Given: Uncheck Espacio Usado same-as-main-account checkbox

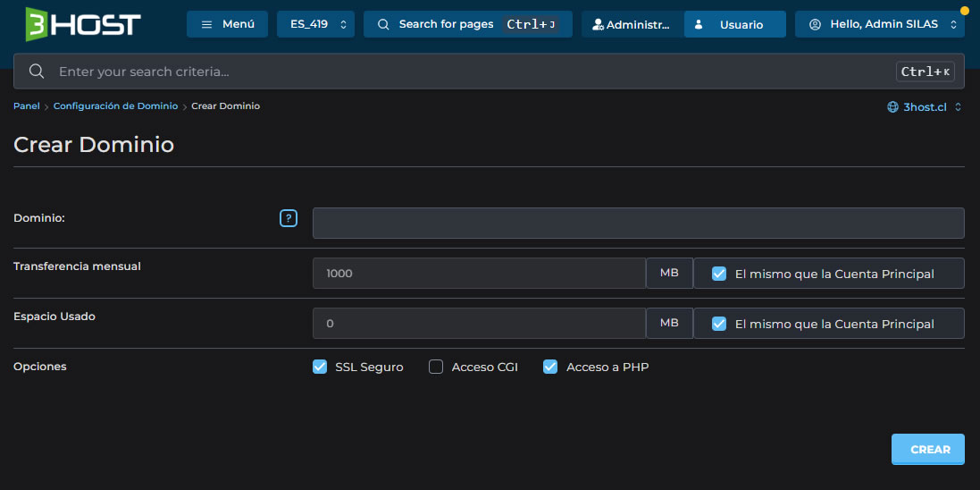Looking at the screenshot, I should [719, 324].
